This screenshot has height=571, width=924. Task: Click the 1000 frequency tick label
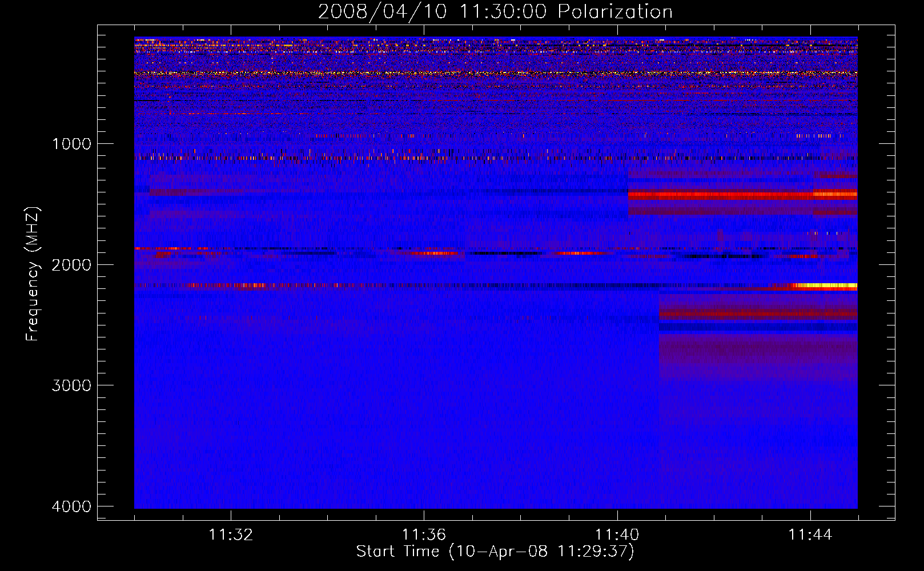72,143
